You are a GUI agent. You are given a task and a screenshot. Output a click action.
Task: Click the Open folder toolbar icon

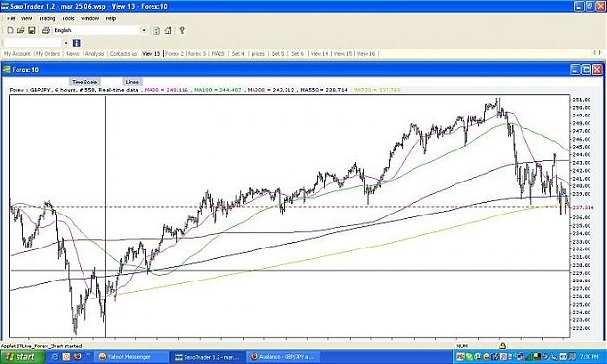pyautogui.click(x=21, y=30)
